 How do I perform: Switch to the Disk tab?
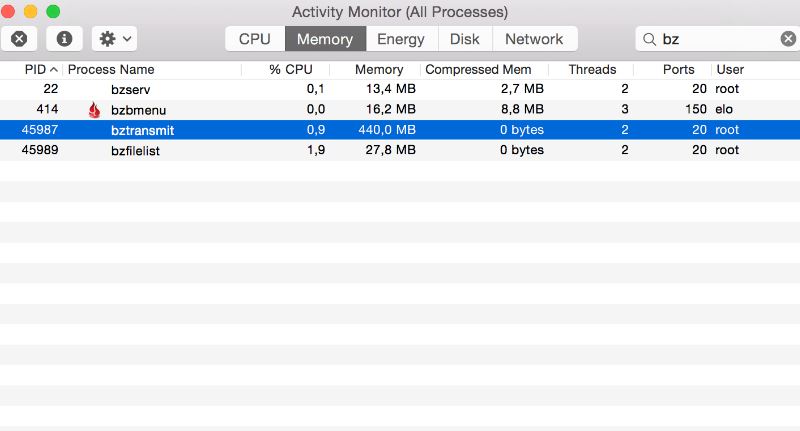pos(465,39)
